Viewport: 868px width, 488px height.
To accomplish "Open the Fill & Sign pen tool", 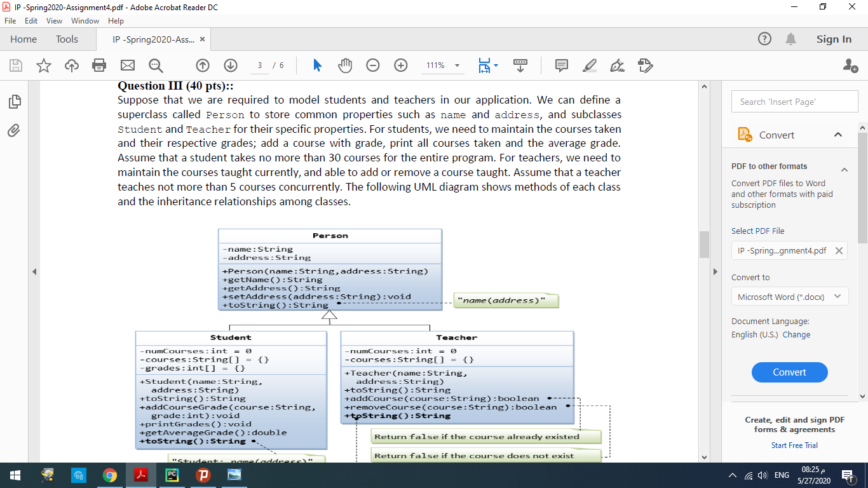I will point(617,65).
